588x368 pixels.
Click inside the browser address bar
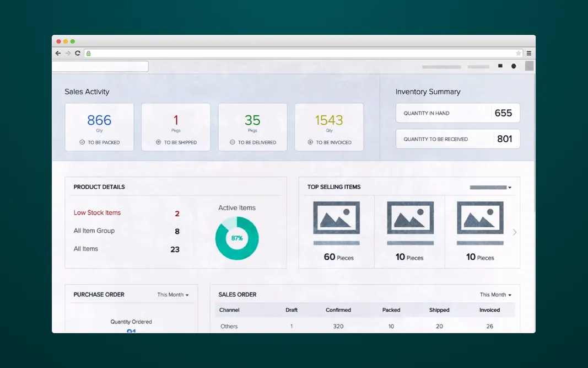276,53
